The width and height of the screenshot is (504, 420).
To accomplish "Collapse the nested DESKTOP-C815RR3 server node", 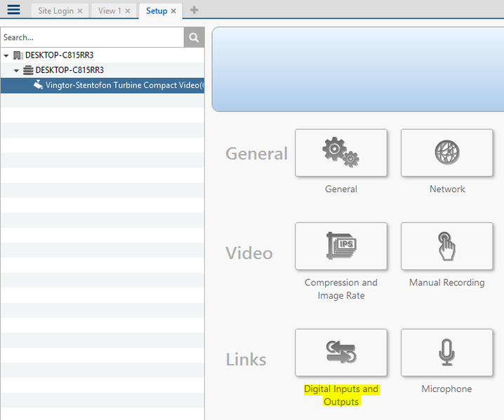I will coord(17,70).
